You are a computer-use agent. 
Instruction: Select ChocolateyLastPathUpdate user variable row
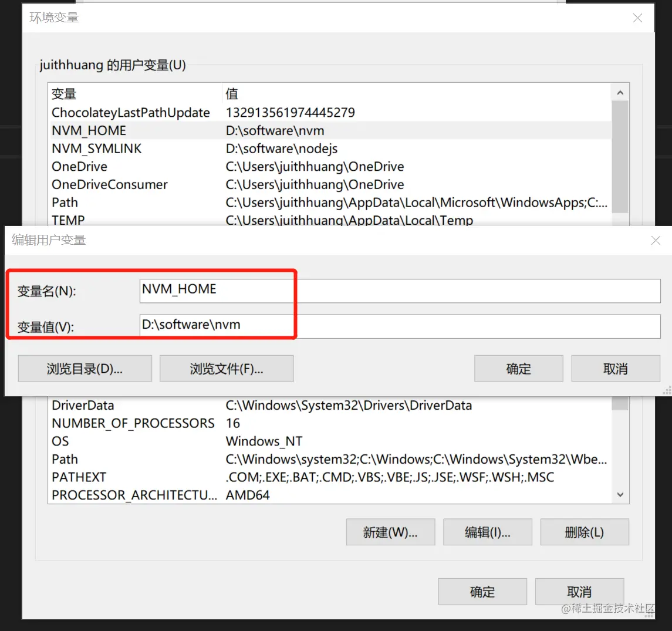[330, 112]
